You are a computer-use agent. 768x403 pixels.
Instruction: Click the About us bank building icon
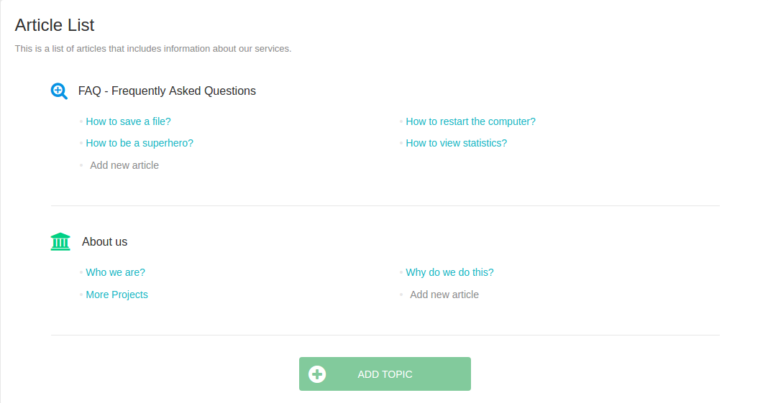60,242
